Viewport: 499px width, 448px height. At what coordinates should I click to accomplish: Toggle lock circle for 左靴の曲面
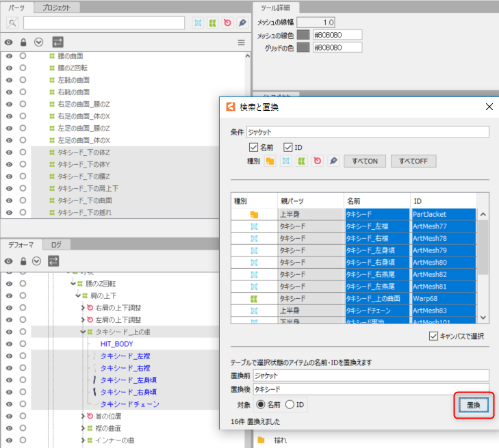23,80
